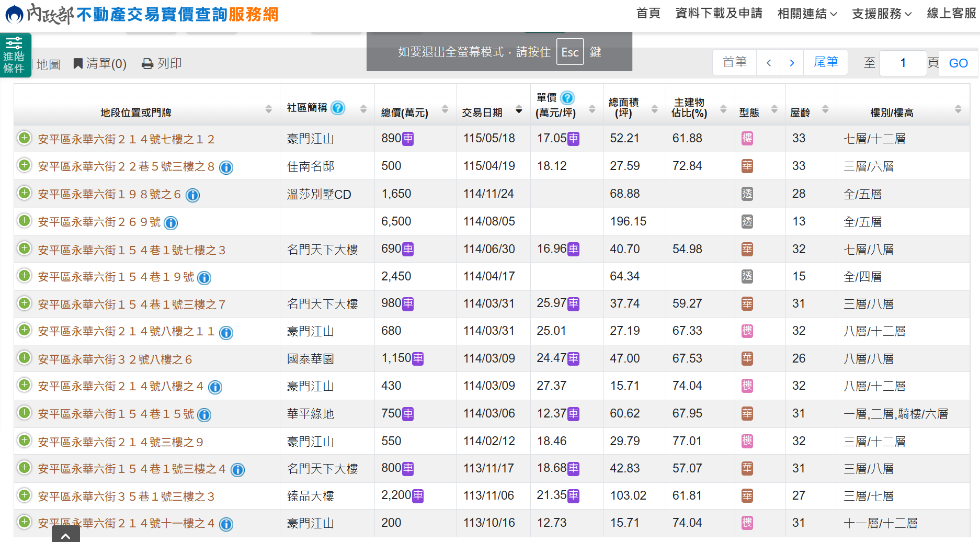Click the printer icon labeled 列印
Screen dimensions: 980x542
[162, 63]
